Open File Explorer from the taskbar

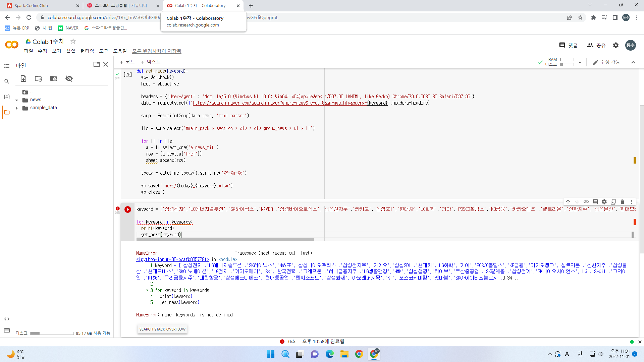(x=344, y=354)
